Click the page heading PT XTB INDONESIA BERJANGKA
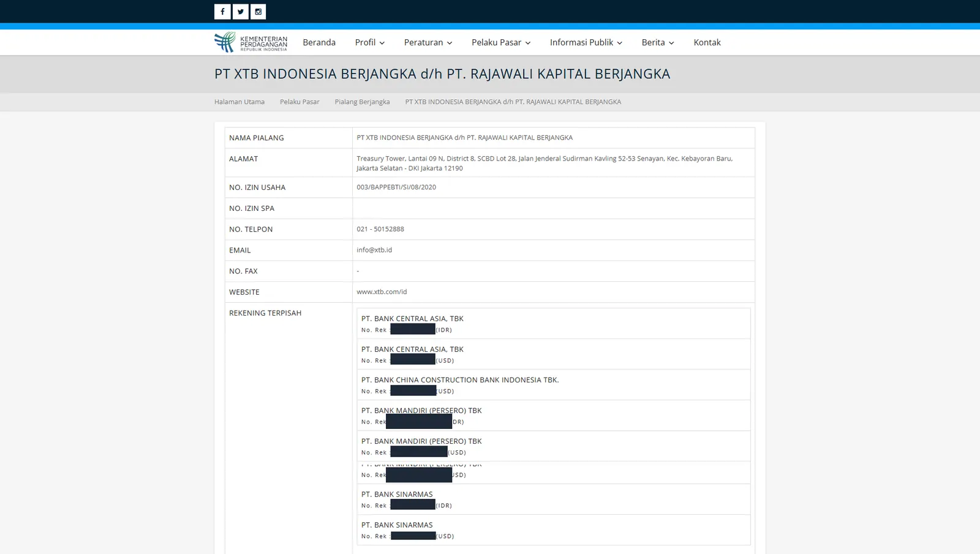 [442, 74]
